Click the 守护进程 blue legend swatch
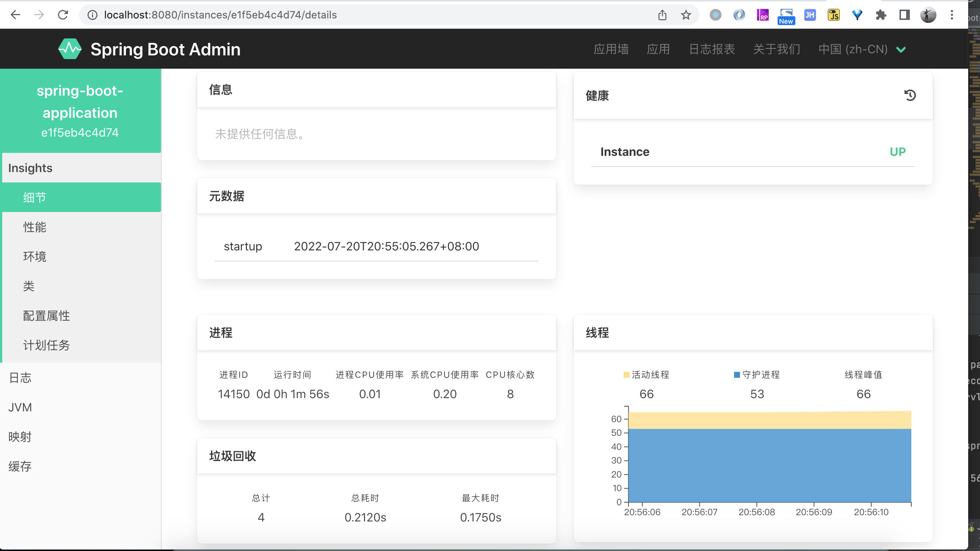 click(737, 375)
